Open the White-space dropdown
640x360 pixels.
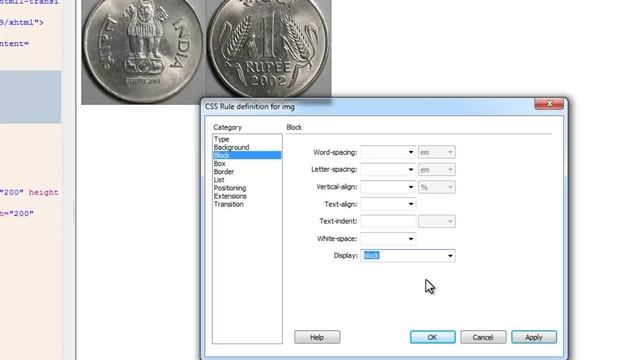pos(411,239)
